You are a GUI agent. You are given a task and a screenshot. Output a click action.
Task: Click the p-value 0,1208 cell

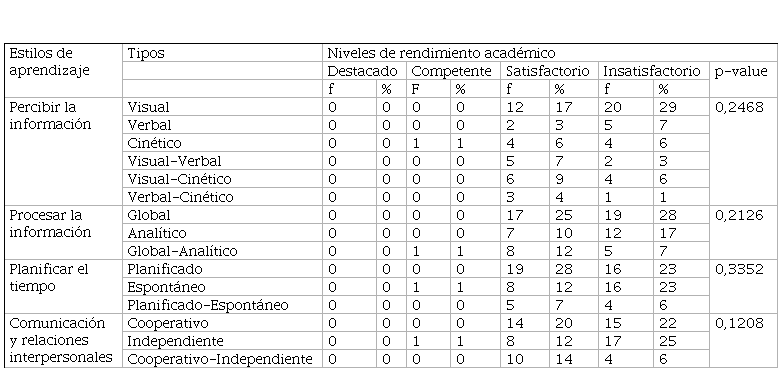tap(743, 341)
